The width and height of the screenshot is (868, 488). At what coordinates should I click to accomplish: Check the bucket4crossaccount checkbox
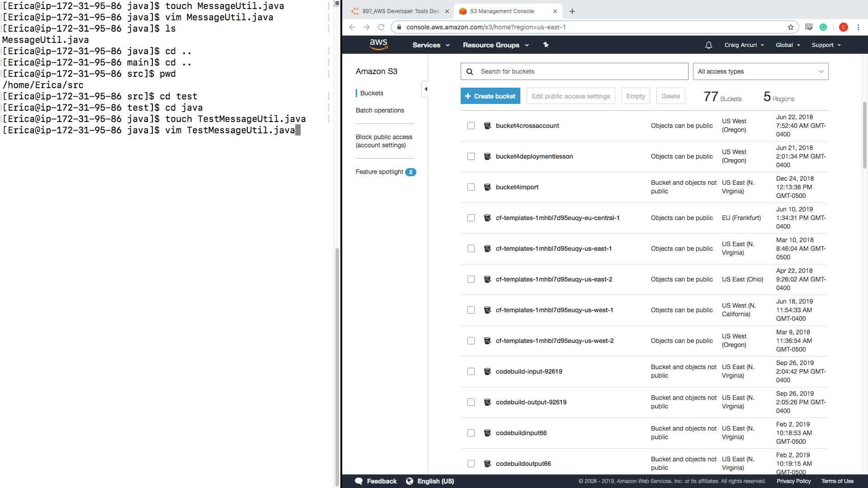(x=471, y=126)
